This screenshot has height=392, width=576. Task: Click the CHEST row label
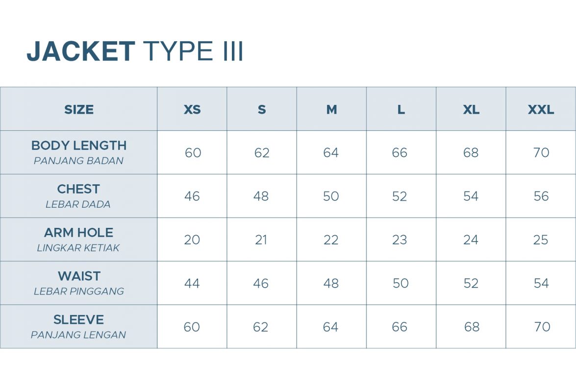coord(78,189)
